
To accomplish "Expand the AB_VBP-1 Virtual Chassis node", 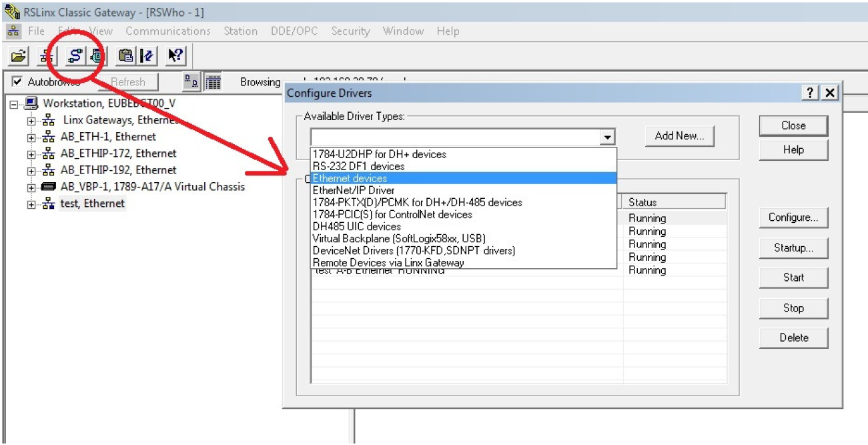I will [x=31, y=187].
